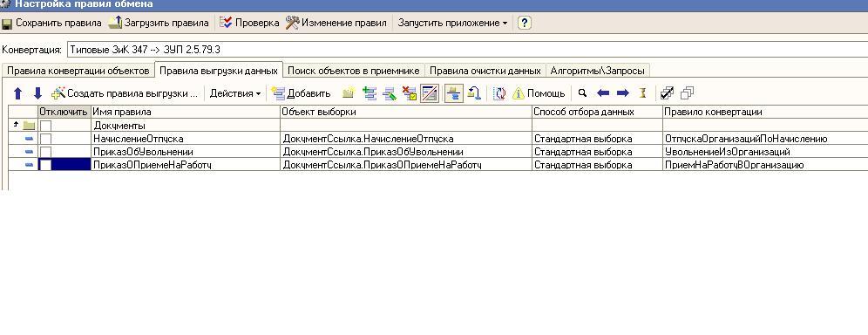The height and width of the screenshot is (335, 868).
Task: Click Стандартная выборка in ПриказОПриемеНаРаботу row
Action: (597, 165)
